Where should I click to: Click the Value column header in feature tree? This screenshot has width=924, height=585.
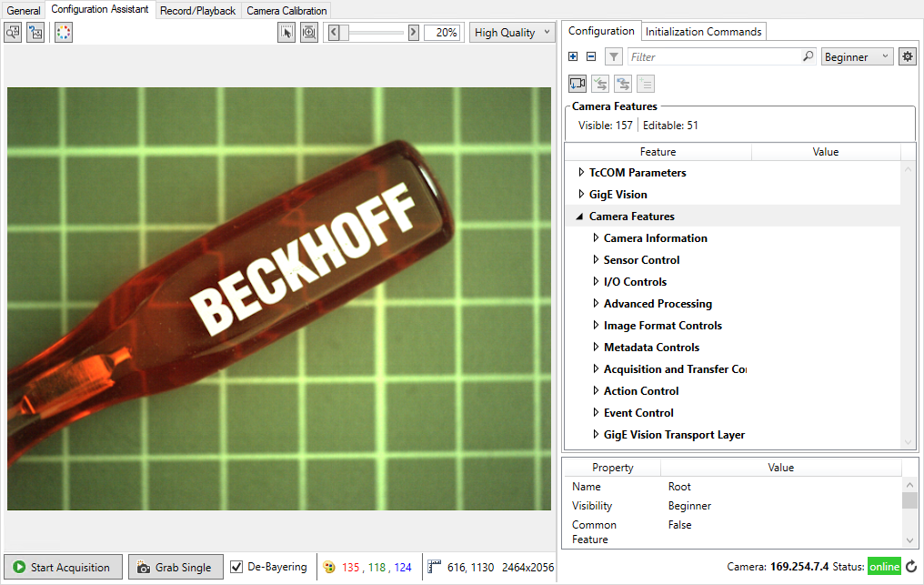[826, 152]
